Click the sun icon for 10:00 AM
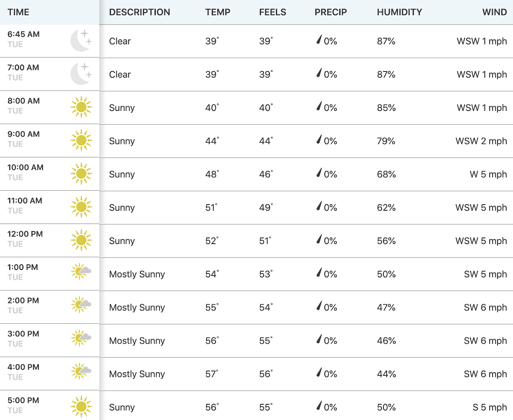Image resolution: width=513 pixels, height=420 pixels. pyautogui.click(x=81, y=173)
